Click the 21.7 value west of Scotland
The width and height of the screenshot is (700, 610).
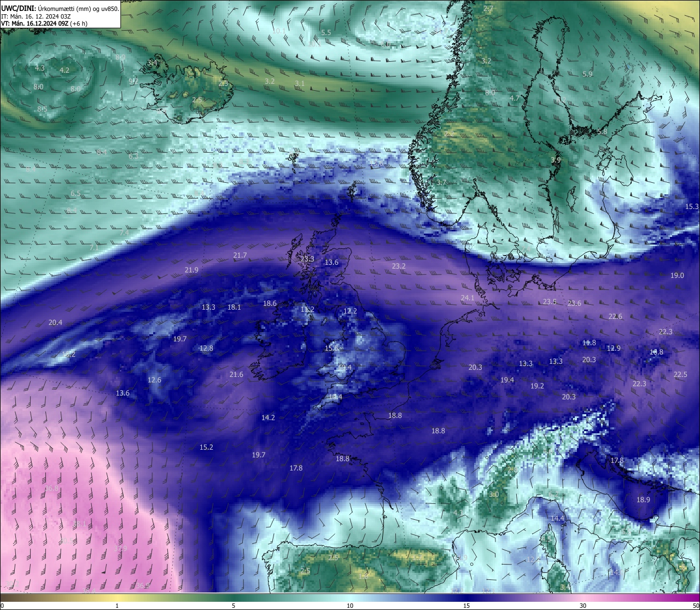pos(240,255)
